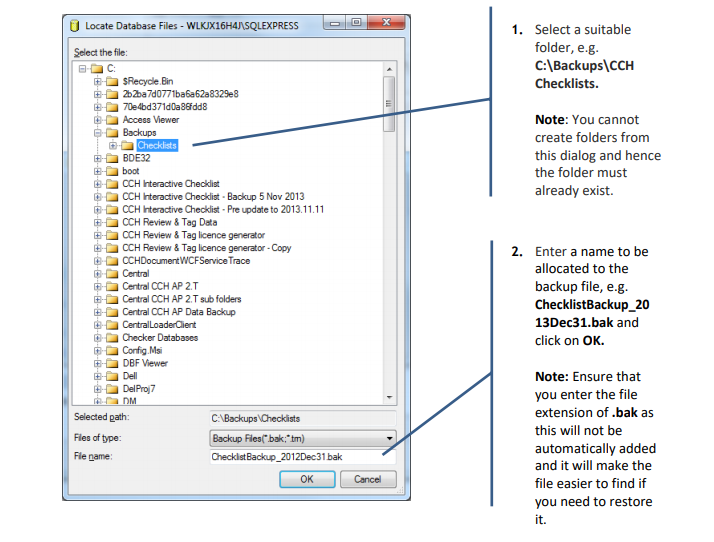The image size is (714, 542).
Task: Collapse the C: drive root node
Action: [82, 69]
